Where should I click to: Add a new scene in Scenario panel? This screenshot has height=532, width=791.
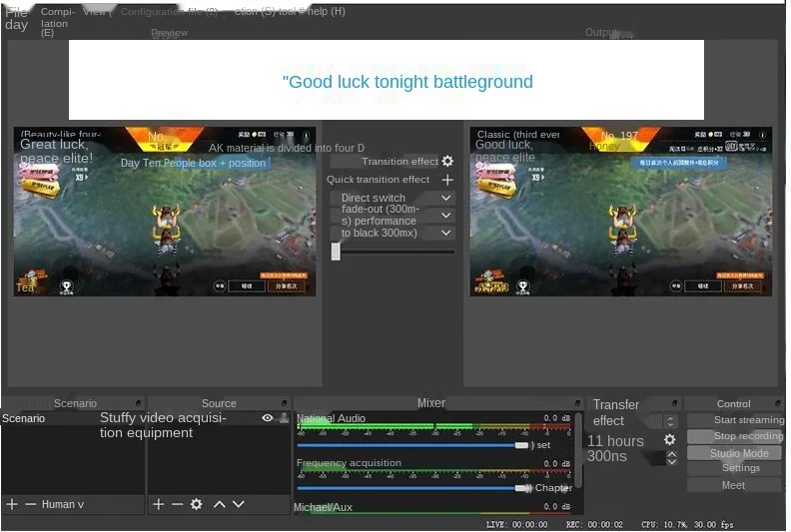coord(12,504)
